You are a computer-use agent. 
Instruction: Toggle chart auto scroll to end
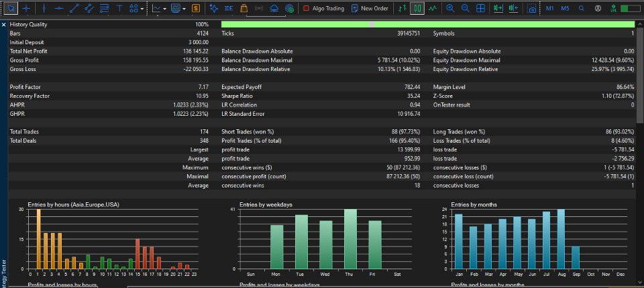tap(498, 8)
